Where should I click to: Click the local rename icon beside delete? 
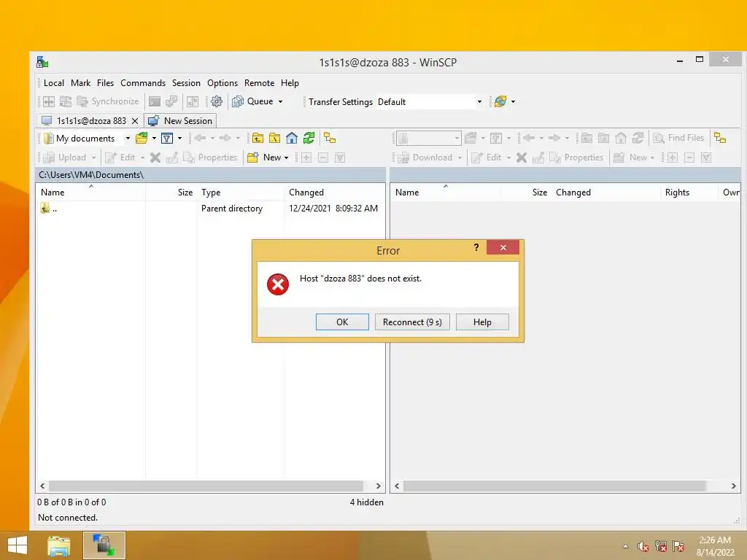point(172,157)
